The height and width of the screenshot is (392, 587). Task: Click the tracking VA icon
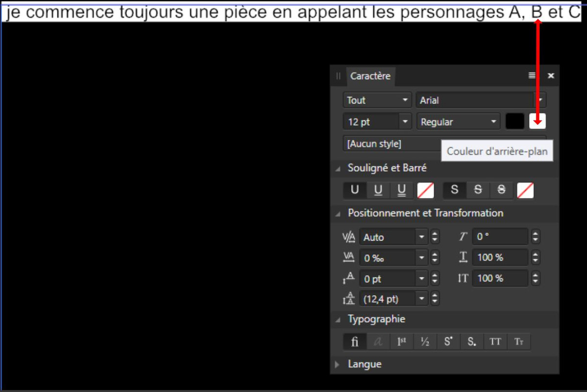(x=349, y=257)
